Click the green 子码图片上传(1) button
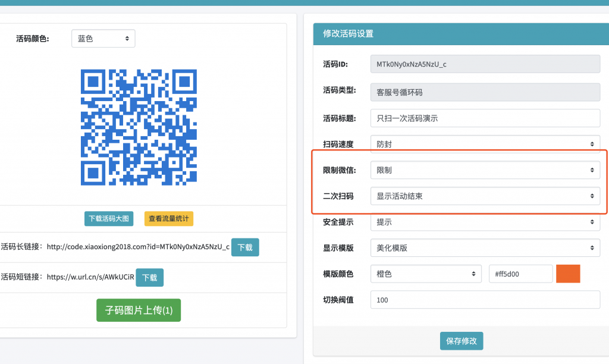The height and width of the screenshot is (364, 609). pos(139,310)
